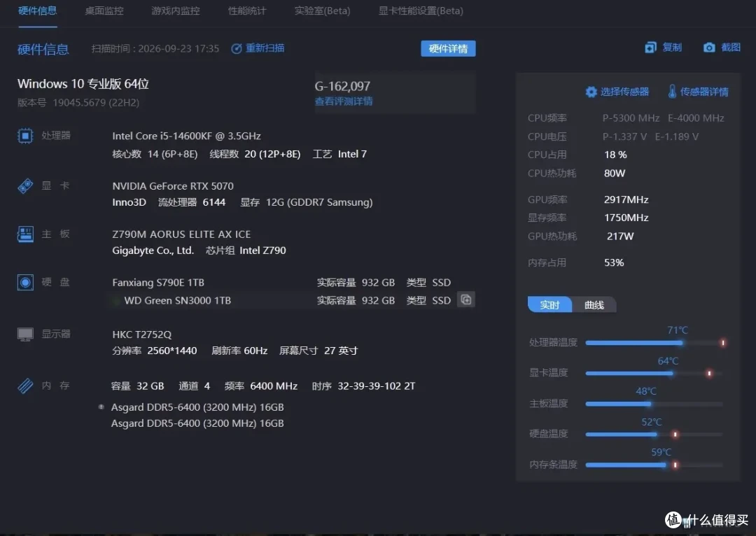Click the 显卡 graphics card icon
756x536 pixels.
25,185
